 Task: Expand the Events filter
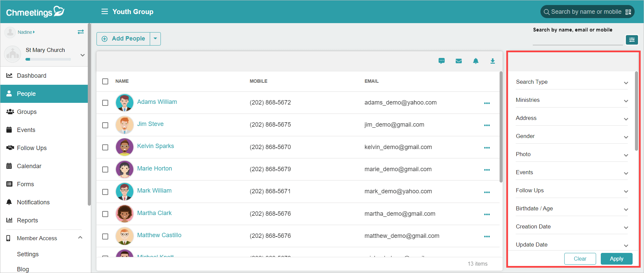[572, 173]
